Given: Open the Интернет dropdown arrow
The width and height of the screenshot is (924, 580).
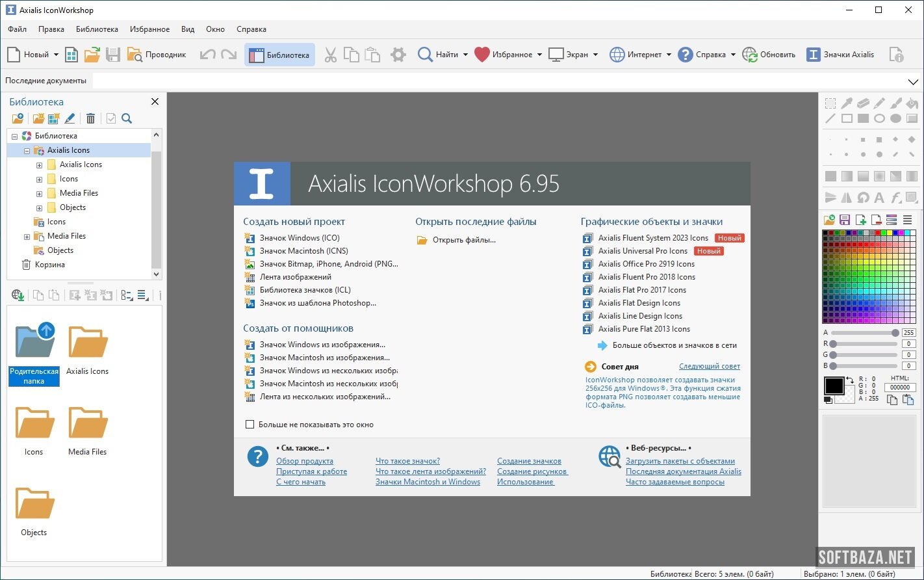Looking at the screenshot, I should (x=669, y=55).
